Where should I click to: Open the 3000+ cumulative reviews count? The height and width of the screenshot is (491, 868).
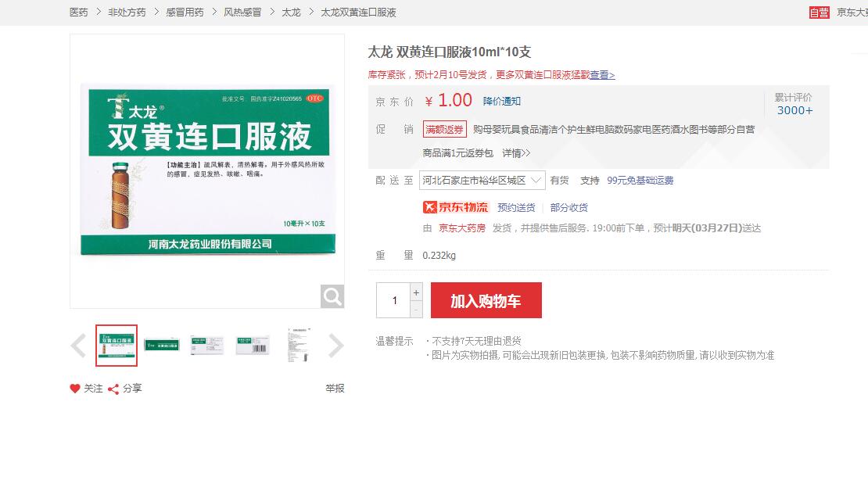[x=795, y=110]
